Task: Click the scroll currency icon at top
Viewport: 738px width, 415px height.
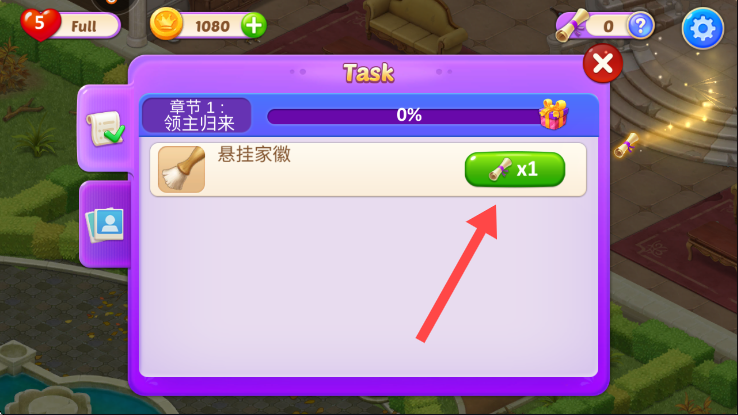Action: click(572, 25)
